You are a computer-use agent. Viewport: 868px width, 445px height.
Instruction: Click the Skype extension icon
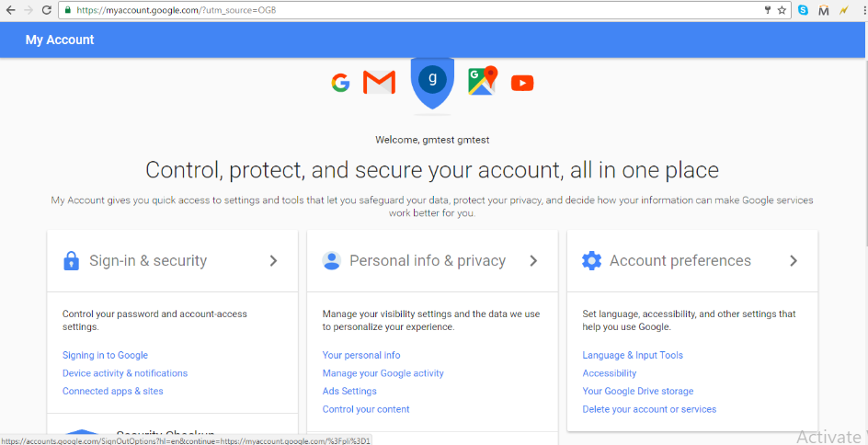coord(804,10)
